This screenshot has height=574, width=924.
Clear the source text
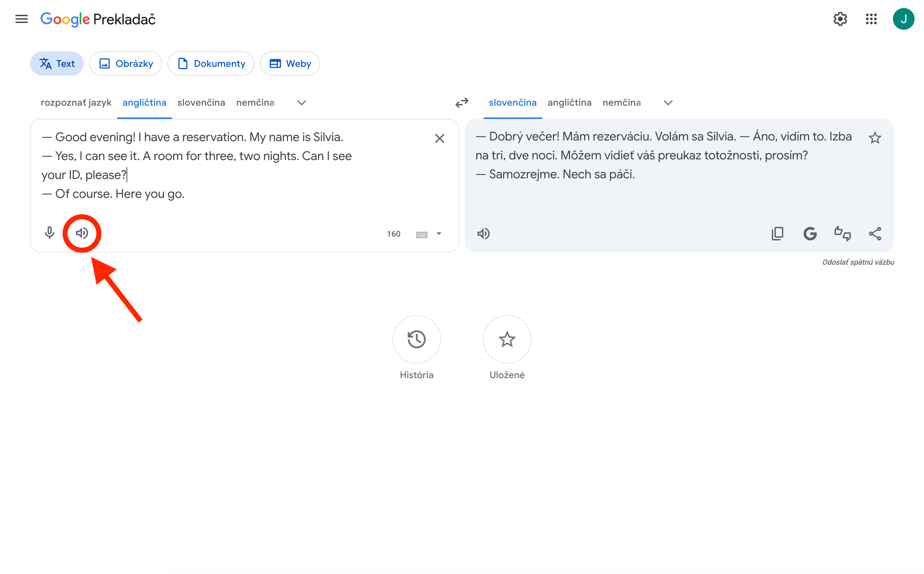[x=440, y=138]
